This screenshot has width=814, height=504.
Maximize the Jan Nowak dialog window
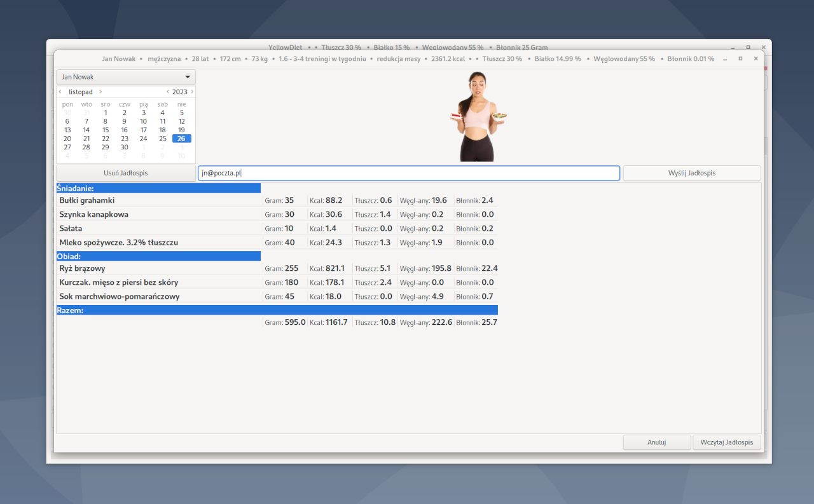[740, 58]
